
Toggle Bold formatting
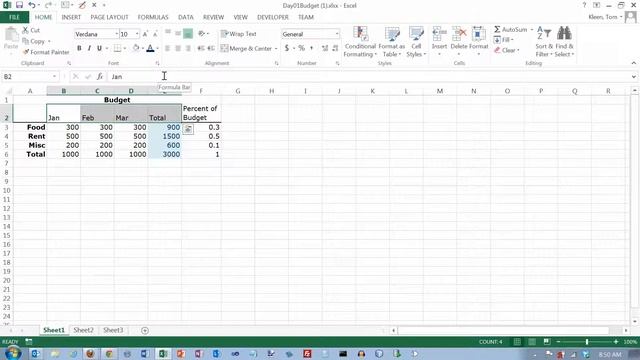79,48
